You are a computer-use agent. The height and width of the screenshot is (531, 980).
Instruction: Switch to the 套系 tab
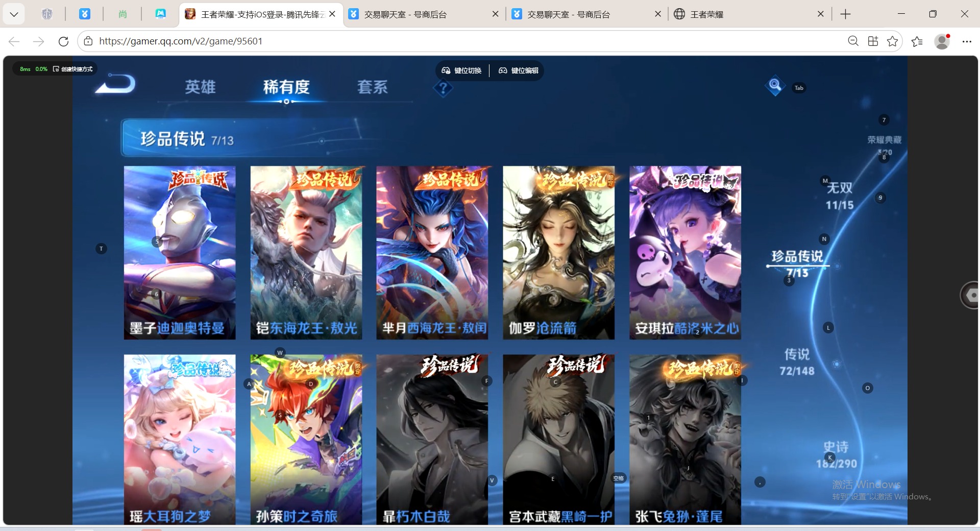coord(373,87)
